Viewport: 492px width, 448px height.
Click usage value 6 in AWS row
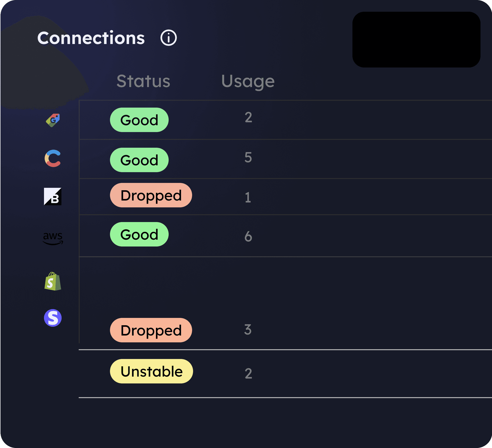click(248, 236)
